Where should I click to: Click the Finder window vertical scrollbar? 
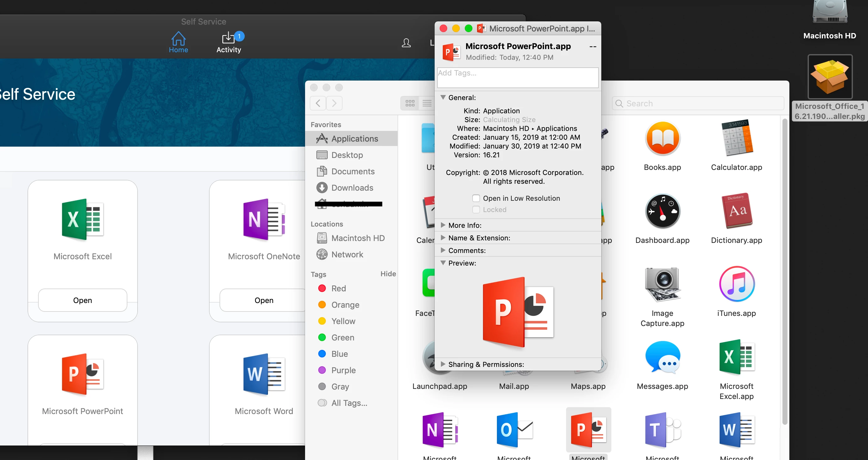pyautogui.click(x=784, y=272)
